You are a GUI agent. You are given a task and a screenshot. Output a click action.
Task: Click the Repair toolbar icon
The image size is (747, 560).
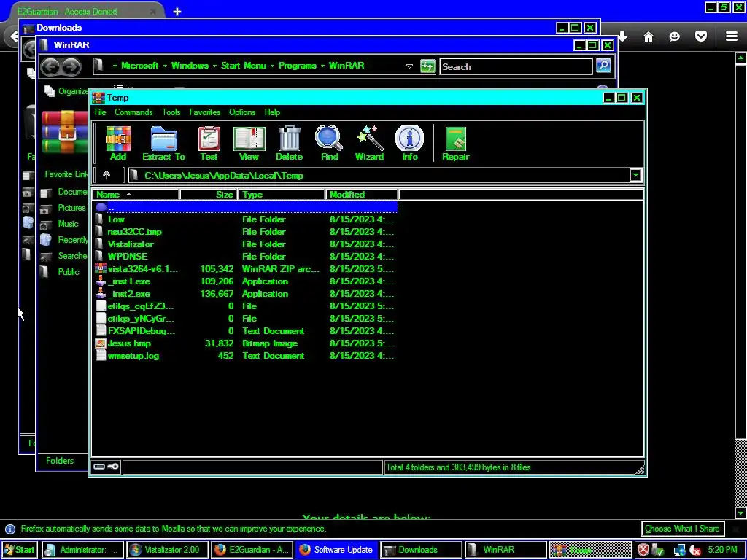tap(455, 143)
